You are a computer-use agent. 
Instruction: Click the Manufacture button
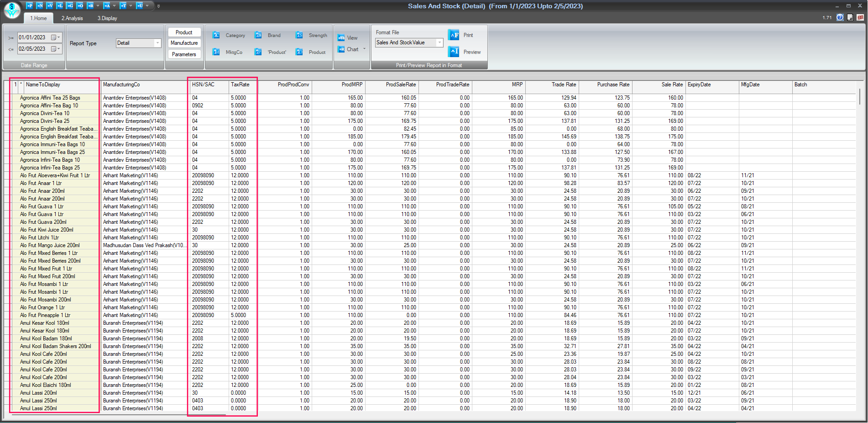pos(184,43)
